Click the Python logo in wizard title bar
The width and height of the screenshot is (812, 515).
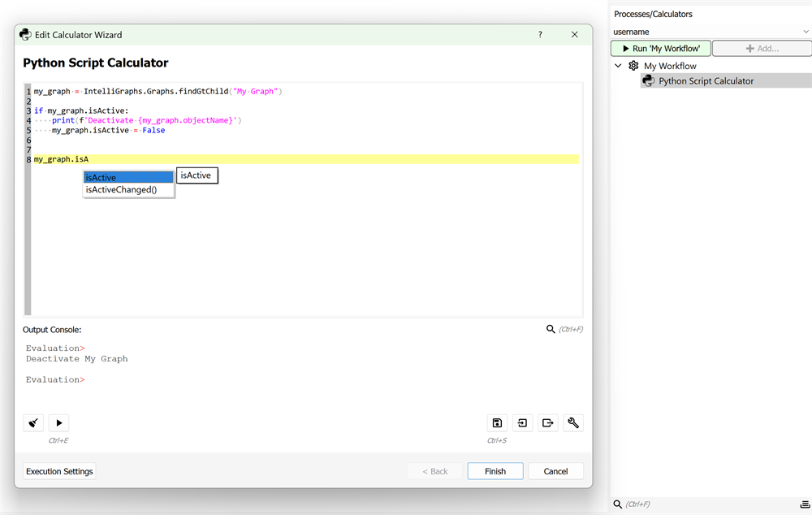25,35
